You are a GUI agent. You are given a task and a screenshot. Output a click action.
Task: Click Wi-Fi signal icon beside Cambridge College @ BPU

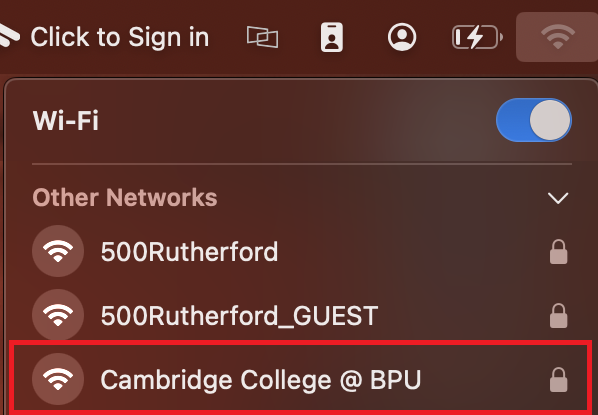[58, 379]
